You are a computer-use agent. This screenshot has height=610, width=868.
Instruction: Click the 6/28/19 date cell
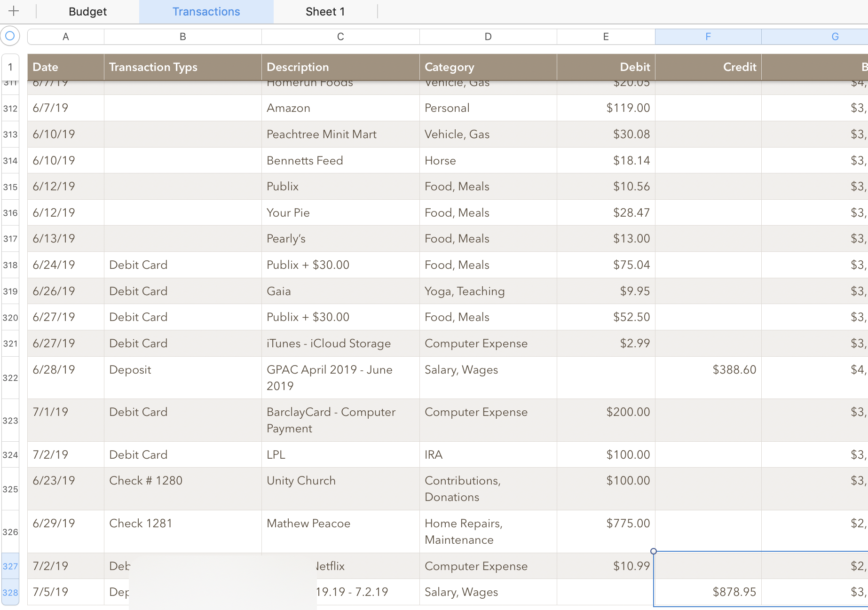pyautogui.click(x=66, y=378)
